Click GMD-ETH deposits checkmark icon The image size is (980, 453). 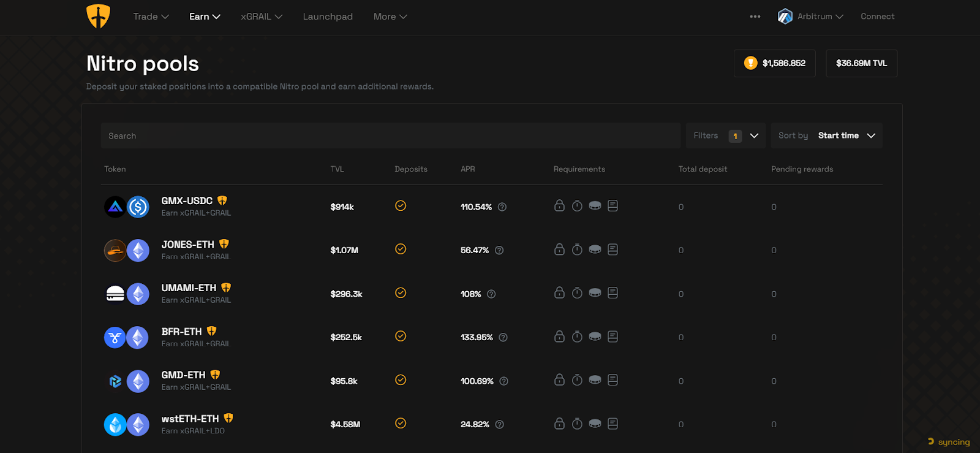tap(401, 379)
